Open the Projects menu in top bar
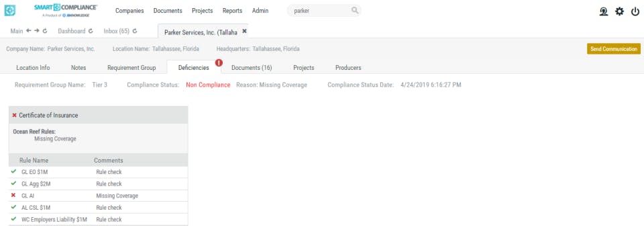This screenshot has width=644, height=242. 203,11
